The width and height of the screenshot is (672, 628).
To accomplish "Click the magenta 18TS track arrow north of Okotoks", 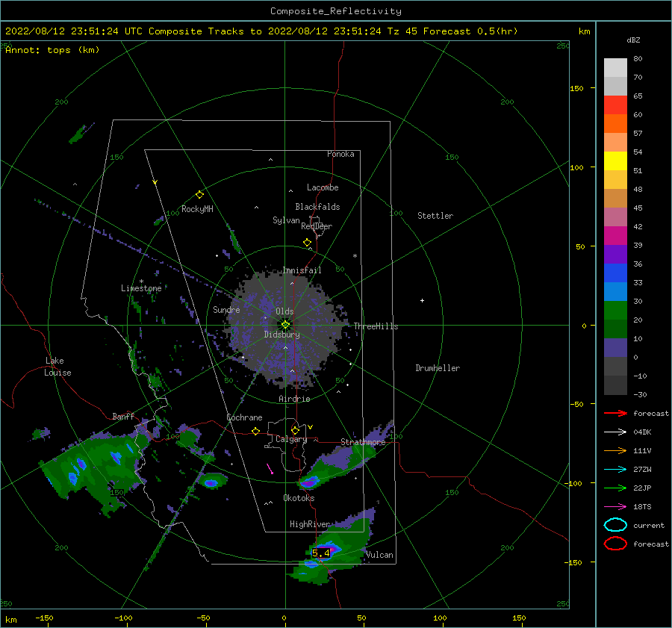I will (270, 469).
